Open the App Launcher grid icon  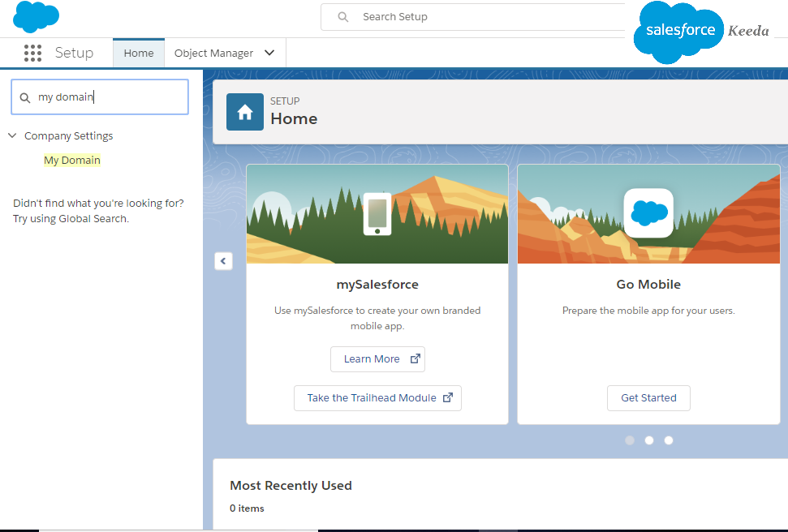click(32, 53)
